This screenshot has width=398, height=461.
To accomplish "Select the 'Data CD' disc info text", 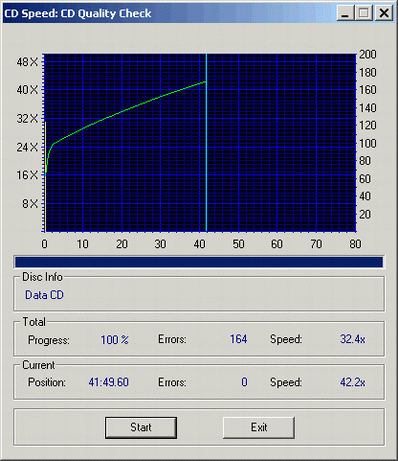I will 44,295.
